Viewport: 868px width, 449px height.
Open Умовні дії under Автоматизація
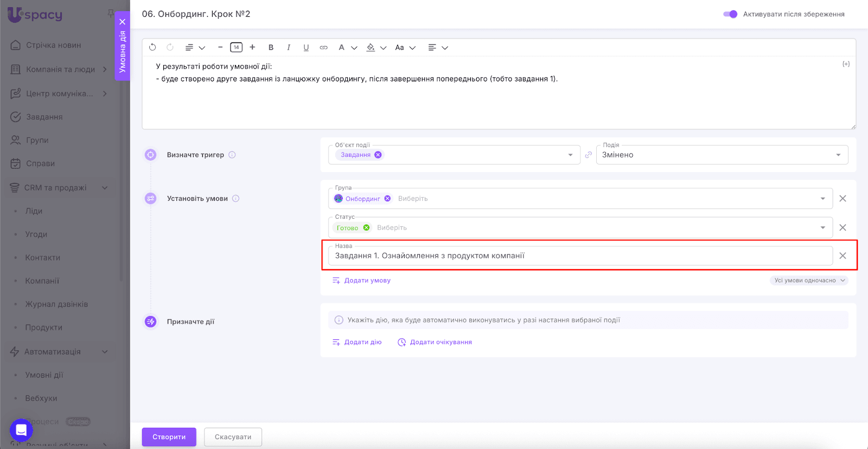coord(44,375)
